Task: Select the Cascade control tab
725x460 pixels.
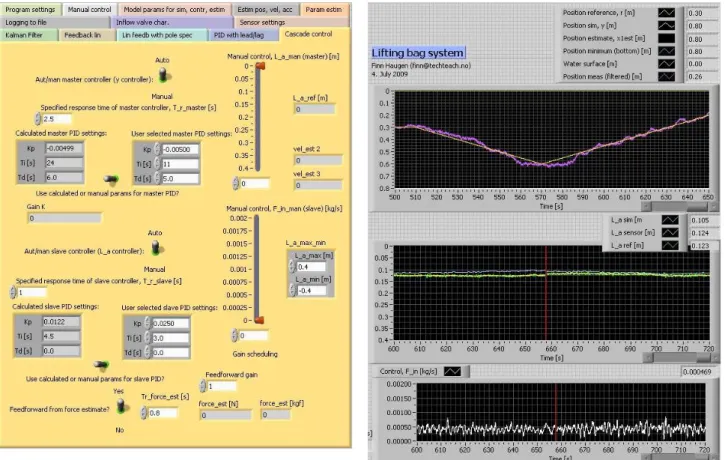Action: click(313, 34)
